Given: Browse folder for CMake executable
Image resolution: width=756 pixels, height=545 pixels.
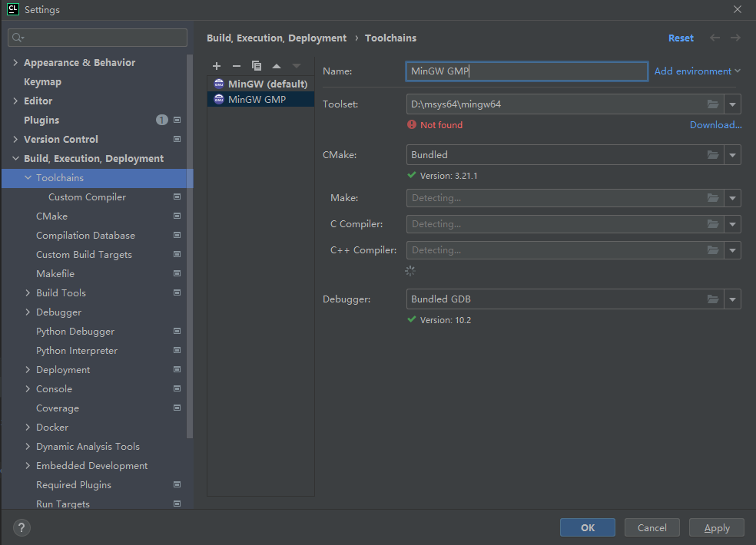Looking at the screenshot, I should click(713, 155).
